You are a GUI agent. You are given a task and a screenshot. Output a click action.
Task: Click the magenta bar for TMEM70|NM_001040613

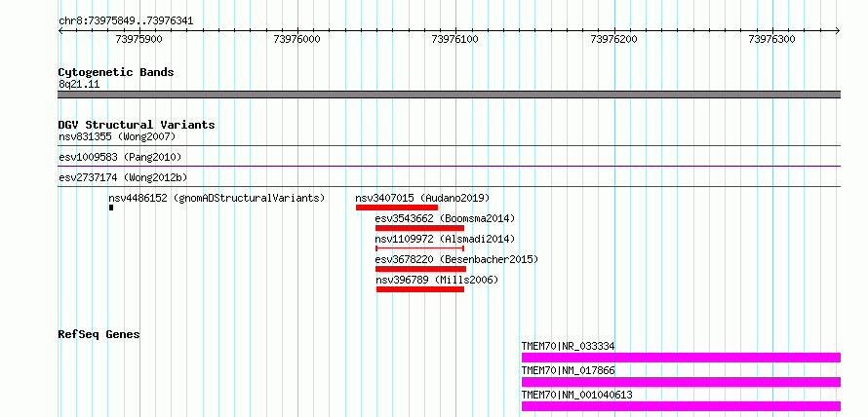coord(681,406)
